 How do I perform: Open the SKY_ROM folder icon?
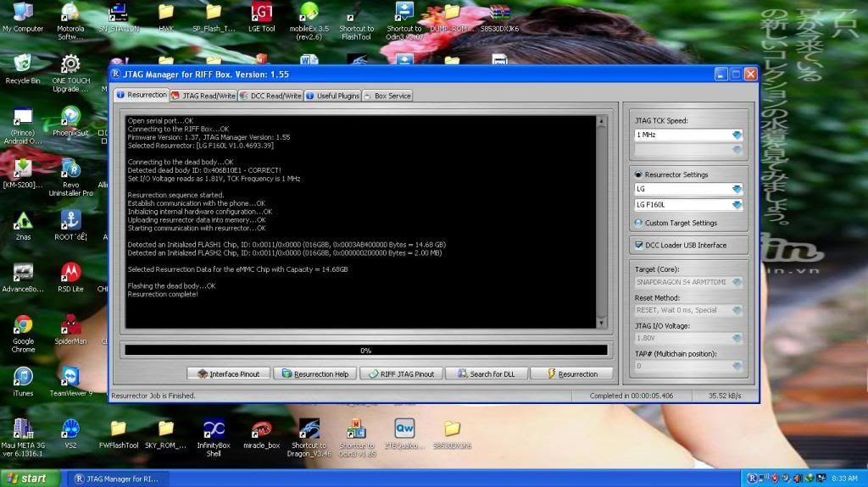[165, 434]
